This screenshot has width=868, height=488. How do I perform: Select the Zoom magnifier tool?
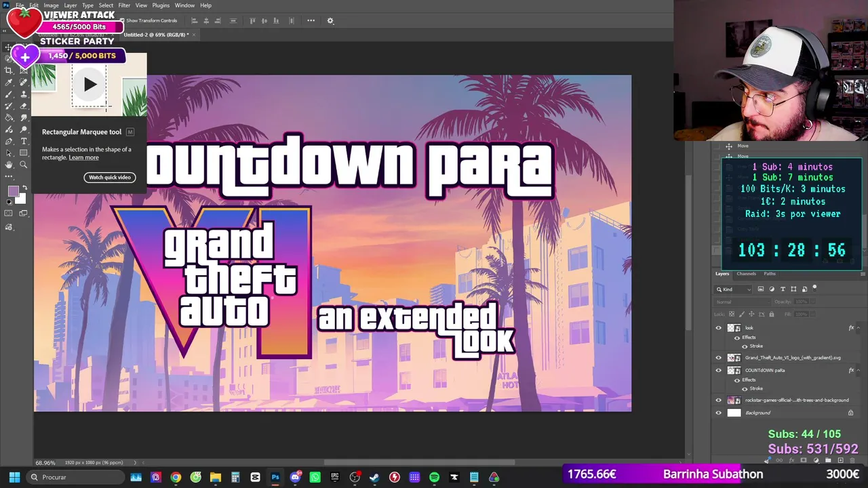click(24, 165)
